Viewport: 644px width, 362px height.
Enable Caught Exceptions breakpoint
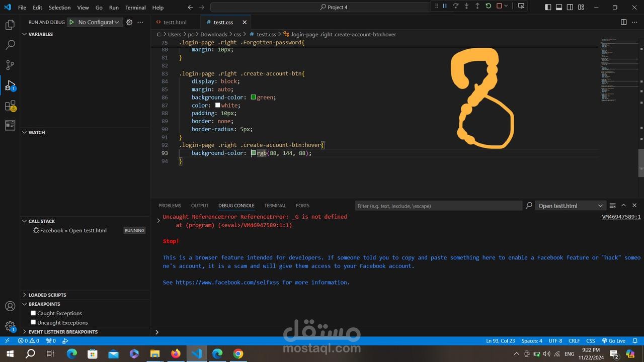[x=33, y=313]
